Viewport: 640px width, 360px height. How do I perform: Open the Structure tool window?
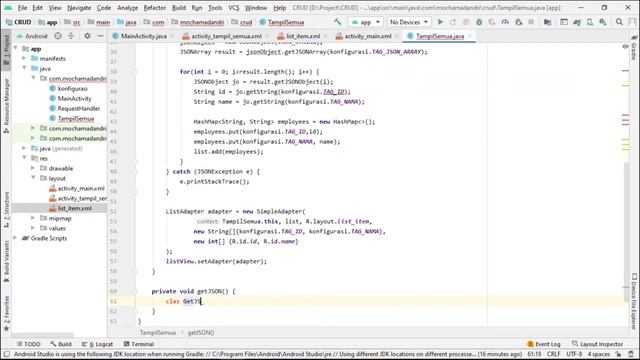pyautogui.click(x=6, y=210)
